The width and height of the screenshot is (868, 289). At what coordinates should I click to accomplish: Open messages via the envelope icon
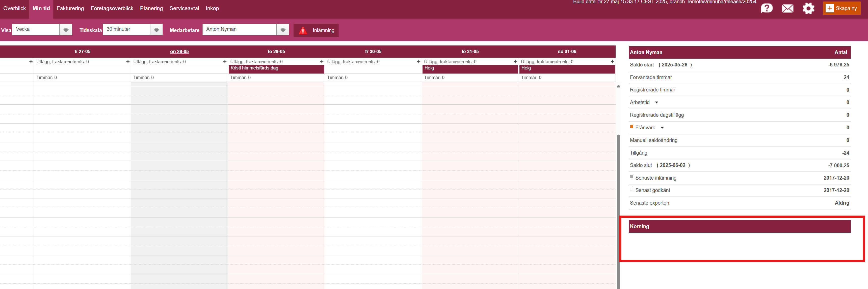(x=787, y=8)
